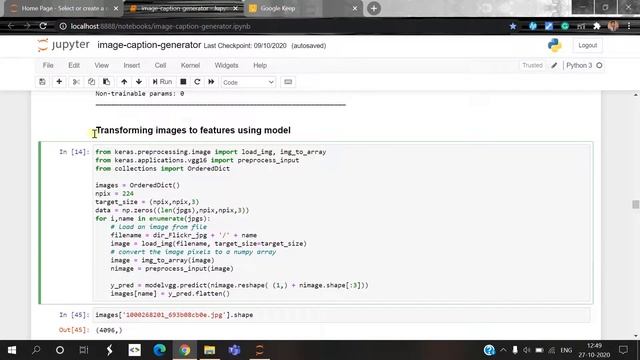The image size is (640, 360).
Task: Open the Windows notification center
Action: pyautogui.click(x=623, y=350)
